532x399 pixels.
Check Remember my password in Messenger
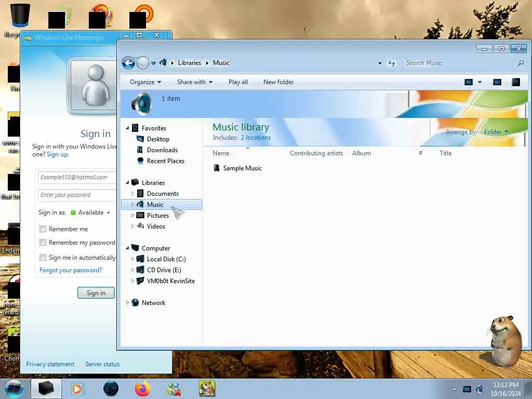pyautogui.click(x=43, y=243)
